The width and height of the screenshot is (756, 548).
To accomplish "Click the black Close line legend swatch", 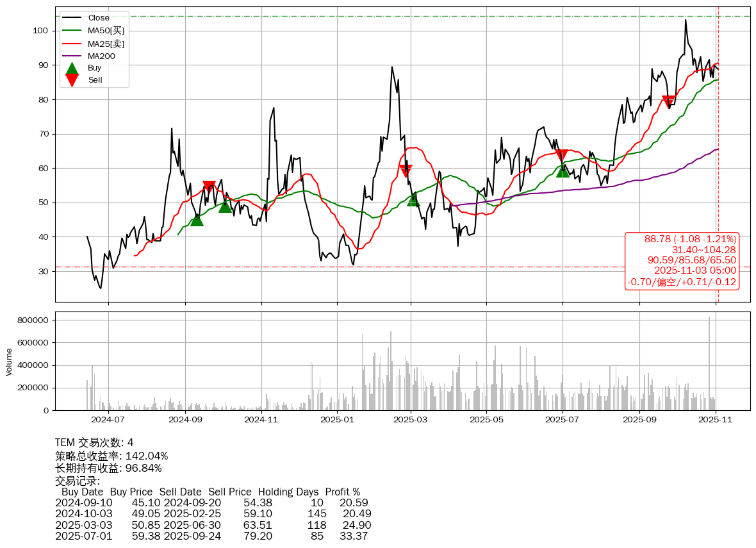I will click(72, 18).
